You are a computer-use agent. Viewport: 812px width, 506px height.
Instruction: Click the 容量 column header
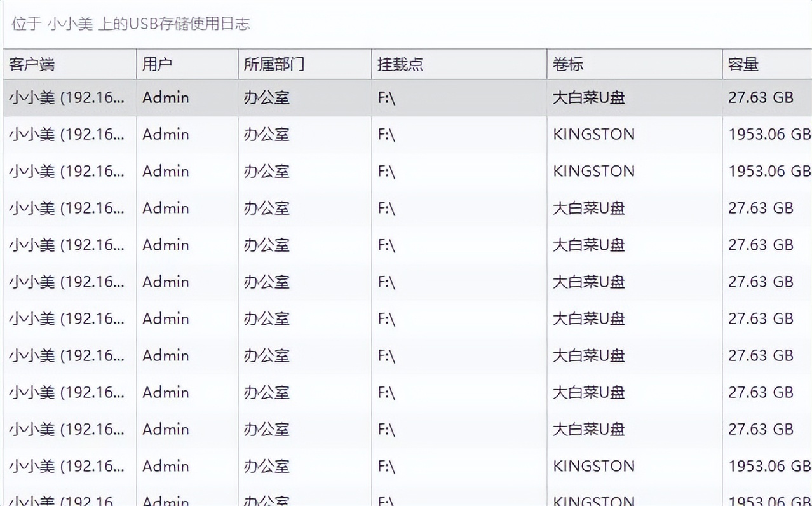743,64
